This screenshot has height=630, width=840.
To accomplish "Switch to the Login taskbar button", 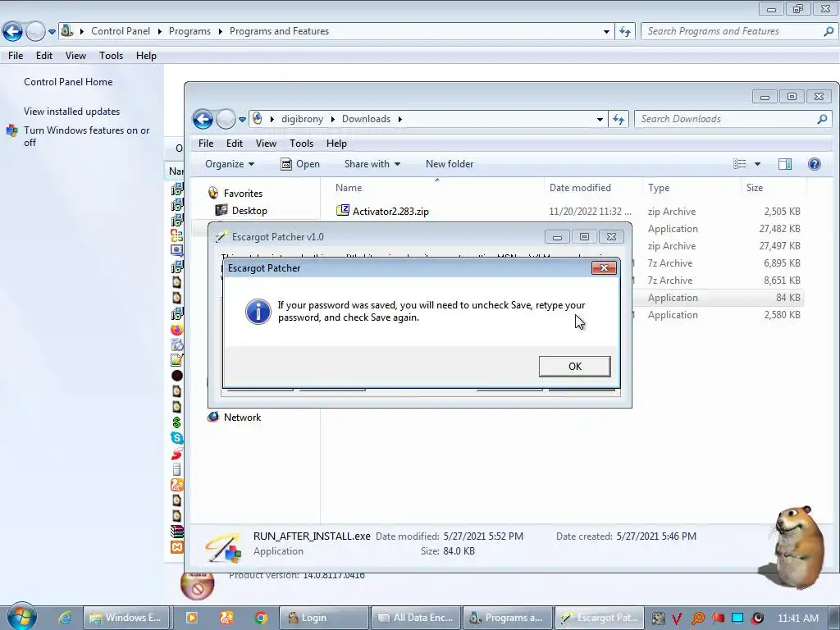I will [324, 618].
